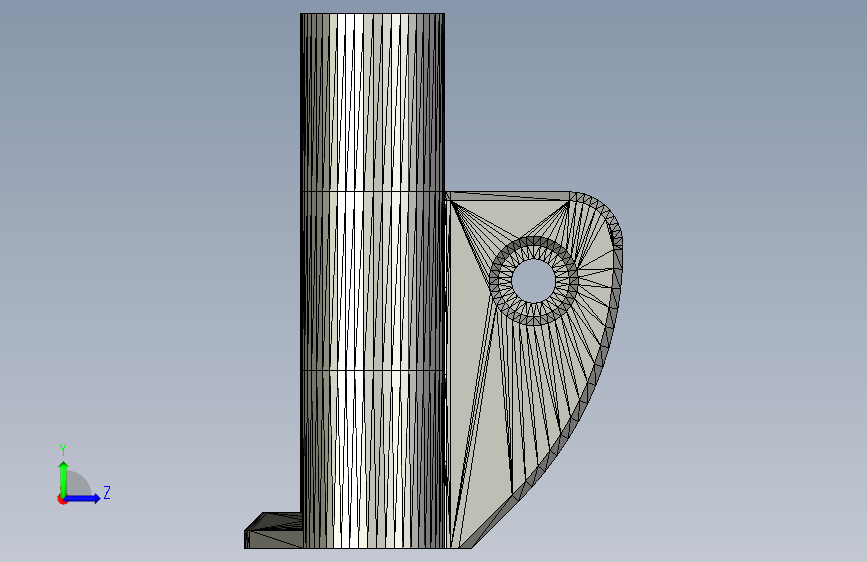Click the Y axis label
The image size is (867, 562).
(x=63, y=450)
